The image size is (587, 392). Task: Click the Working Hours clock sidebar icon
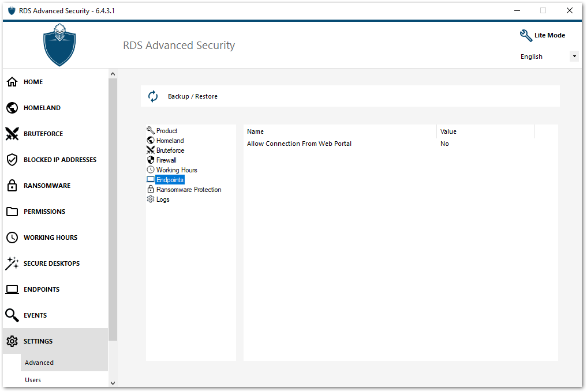click(x=12, y=238)
